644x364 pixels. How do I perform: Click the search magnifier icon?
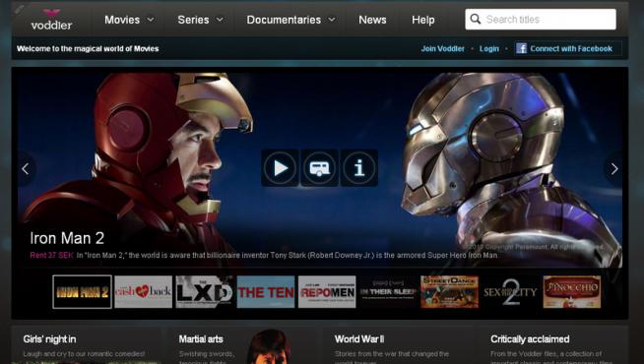pos(476,19)
